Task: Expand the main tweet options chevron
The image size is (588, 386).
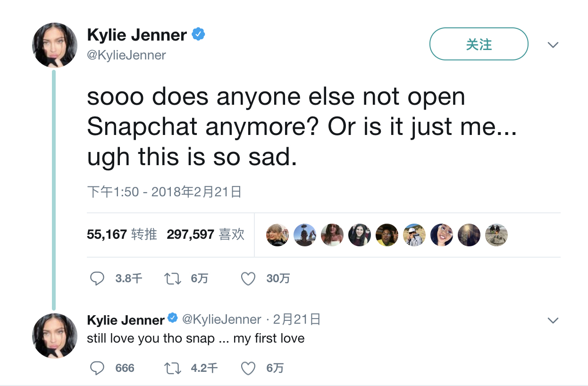Action: 553,45
